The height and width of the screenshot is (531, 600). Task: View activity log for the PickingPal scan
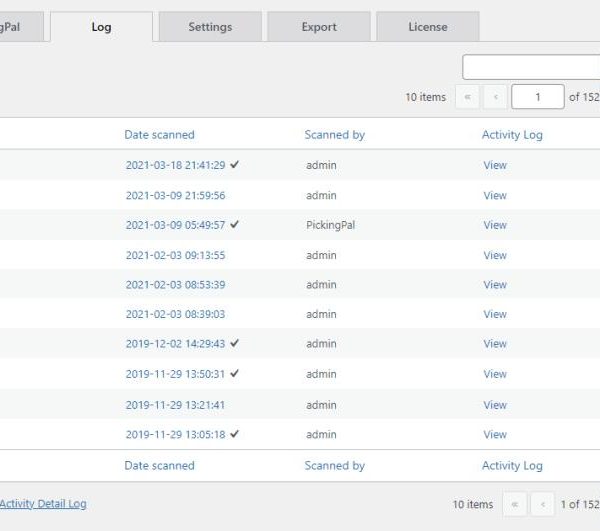(x=495, y=225)
